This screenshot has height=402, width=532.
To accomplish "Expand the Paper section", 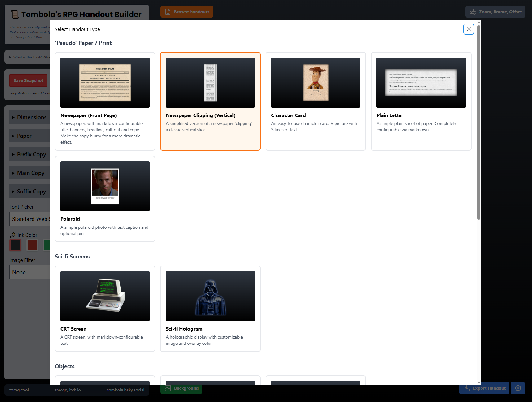I will 30,136.
